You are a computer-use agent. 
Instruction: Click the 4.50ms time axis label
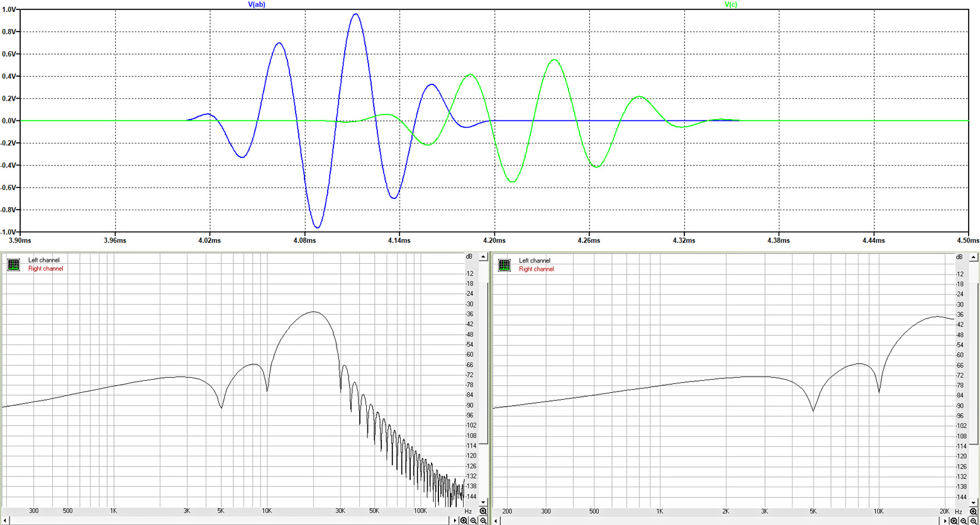tap(968, 240)
